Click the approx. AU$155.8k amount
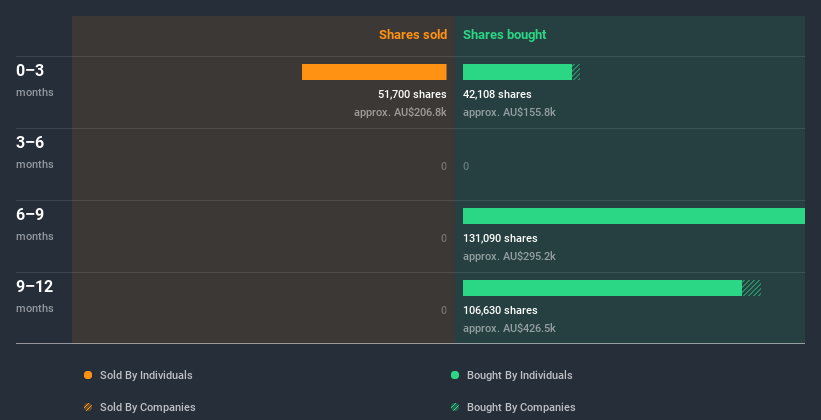Viewport: 821px width, 420px height. tap(509, 112)
